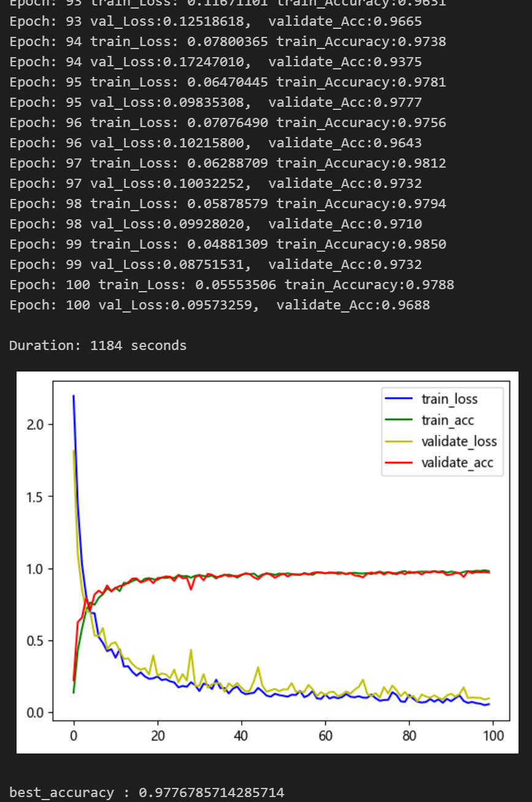The height and width of the screenshot is (802, 532).
Task: Click the red validate_acc legend line sample
Action: point(399,463)
